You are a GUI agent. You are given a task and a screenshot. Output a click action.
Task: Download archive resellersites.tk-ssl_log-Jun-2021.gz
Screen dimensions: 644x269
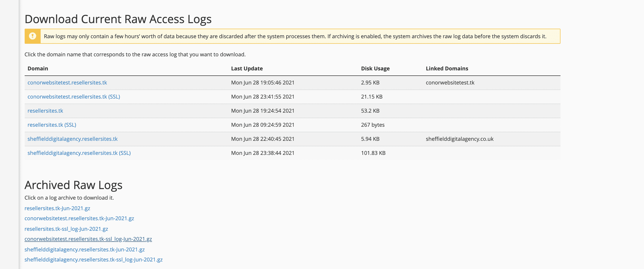[x=66, y=229]
